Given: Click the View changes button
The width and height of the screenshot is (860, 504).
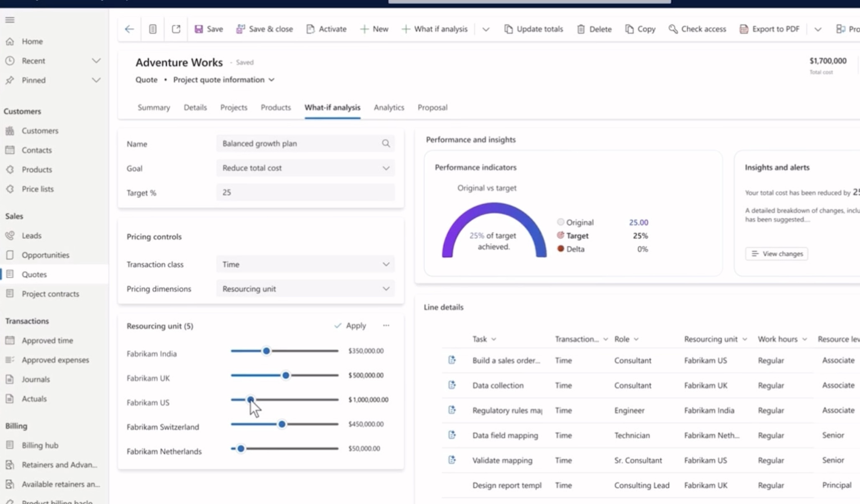Looking at the screenshot, I should pos(776,254).
